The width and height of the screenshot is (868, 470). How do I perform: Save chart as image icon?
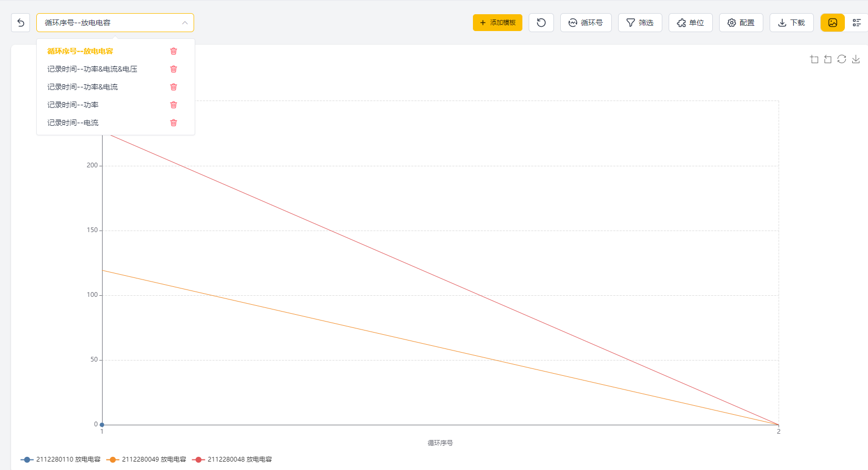(856, 59)
